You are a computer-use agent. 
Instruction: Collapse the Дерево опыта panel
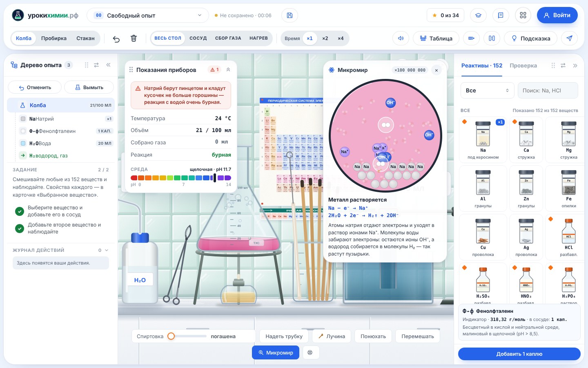(x=108, y=65)
